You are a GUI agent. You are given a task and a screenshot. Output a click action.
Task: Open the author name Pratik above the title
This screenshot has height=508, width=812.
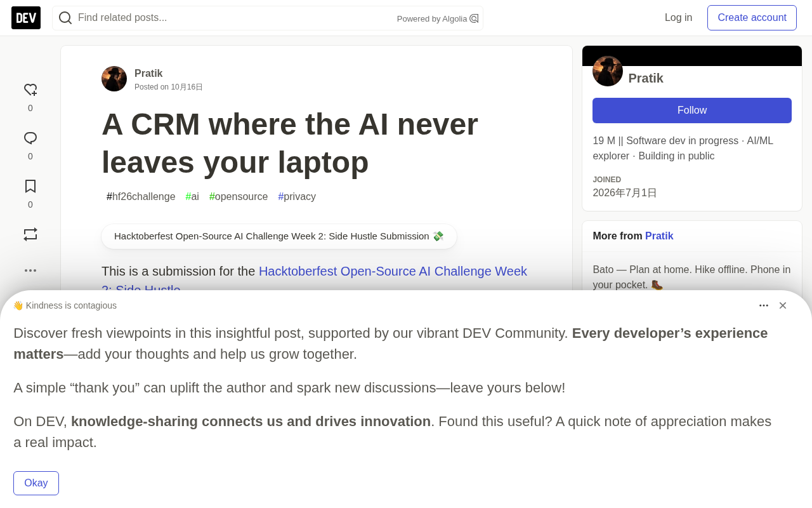pyautogui.click(x=148, y=74)
